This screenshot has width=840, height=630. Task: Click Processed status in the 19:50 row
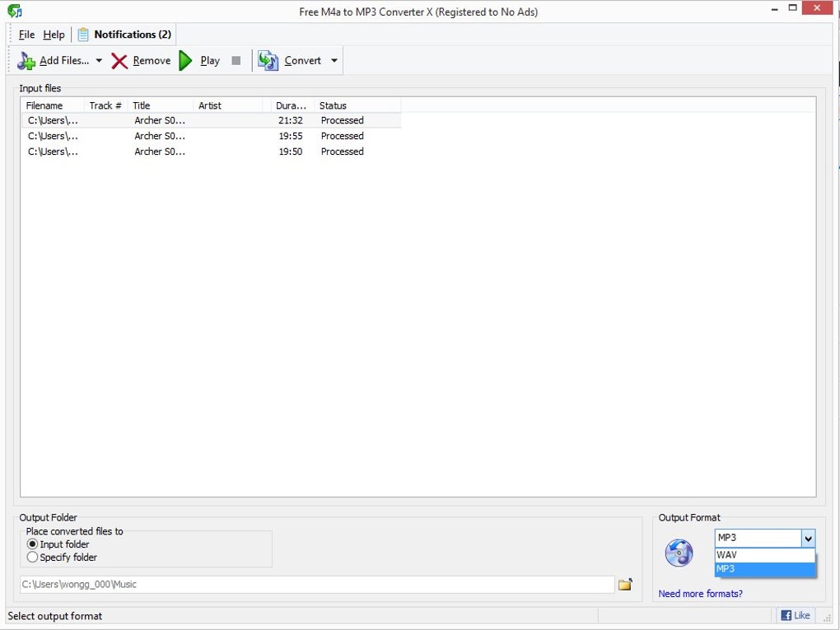click(x=343, y=152)
